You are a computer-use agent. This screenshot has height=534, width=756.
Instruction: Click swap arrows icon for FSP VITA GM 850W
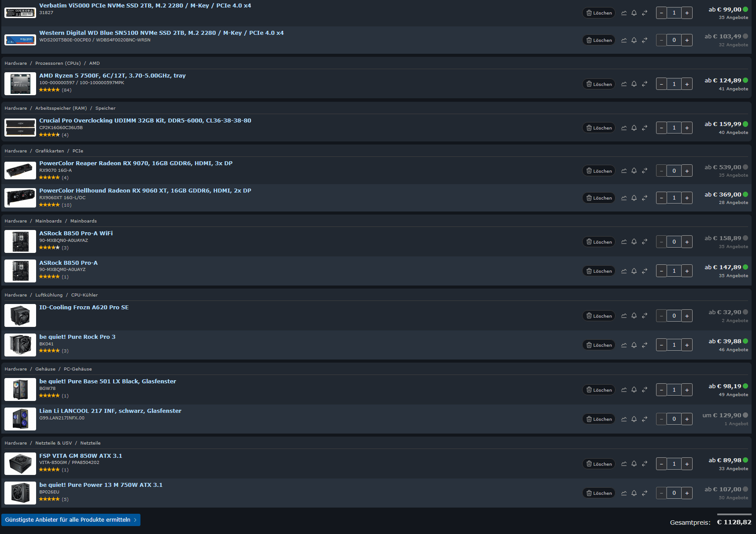pos(645,464)
